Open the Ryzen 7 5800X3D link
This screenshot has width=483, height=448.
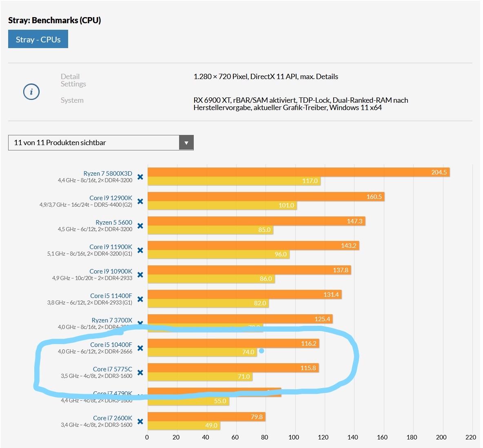click(x=108, y=173)
